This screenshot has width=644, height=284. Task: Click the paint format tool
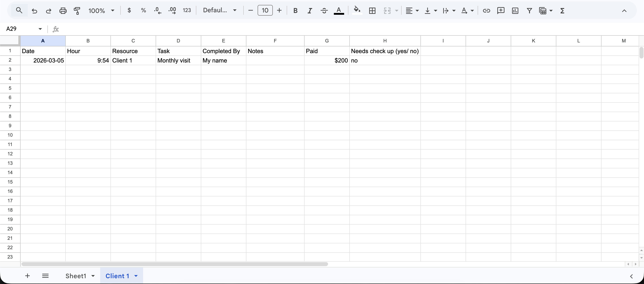(x=77, y=10)
